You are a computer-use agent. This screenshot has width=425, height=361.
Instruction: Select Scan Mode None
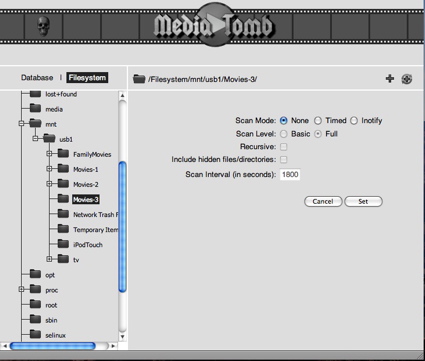tap(284, 120)
